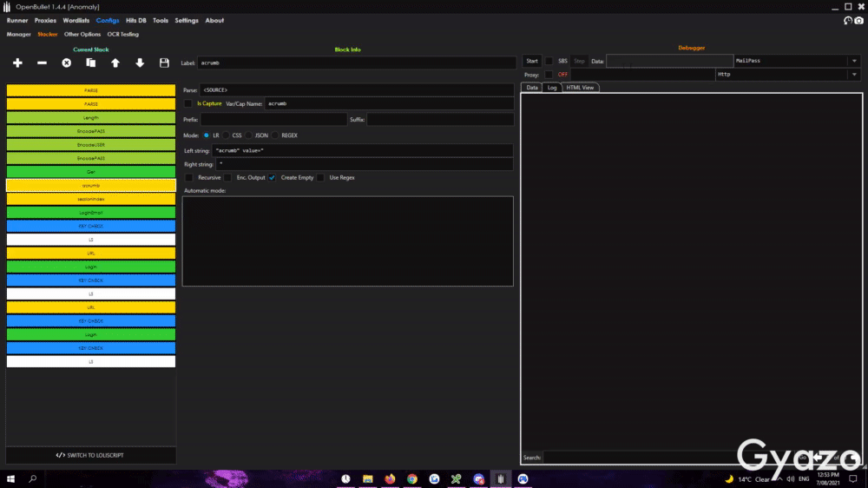Open the Tools menu
Image resolution: width=868 pixels, height=488 pixels.
point(161,21)
